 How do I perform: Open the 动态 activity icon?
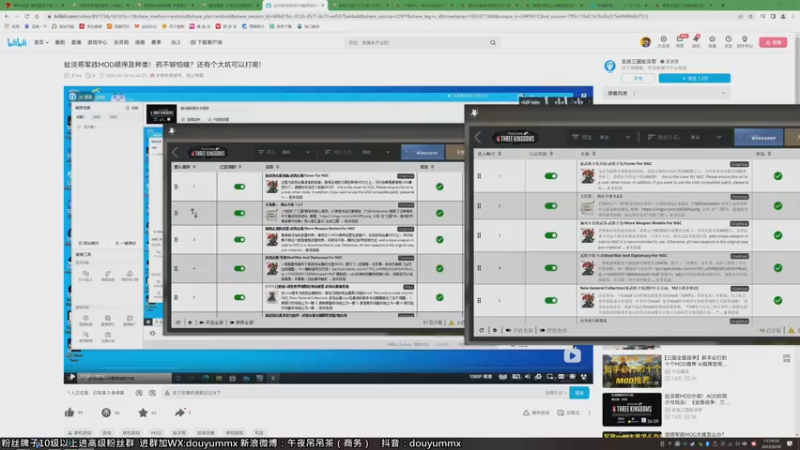[696, 41]
